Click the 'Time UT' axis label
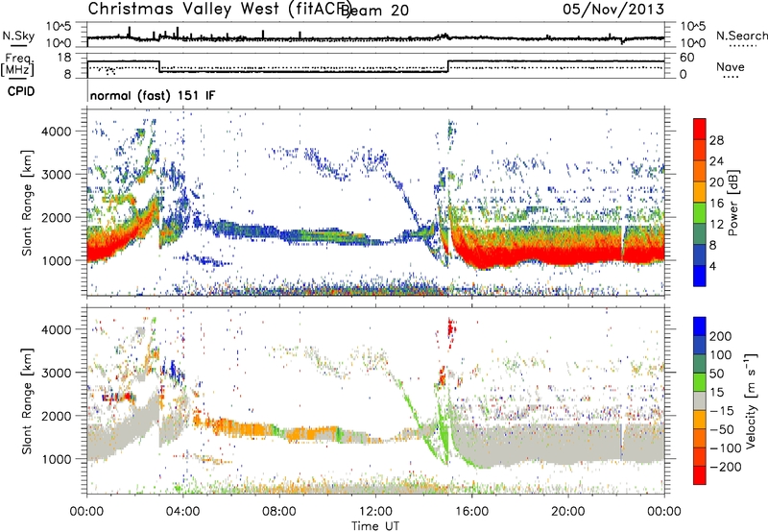The height and width of the screenshot is (532, 768). [x=375, y=526]
